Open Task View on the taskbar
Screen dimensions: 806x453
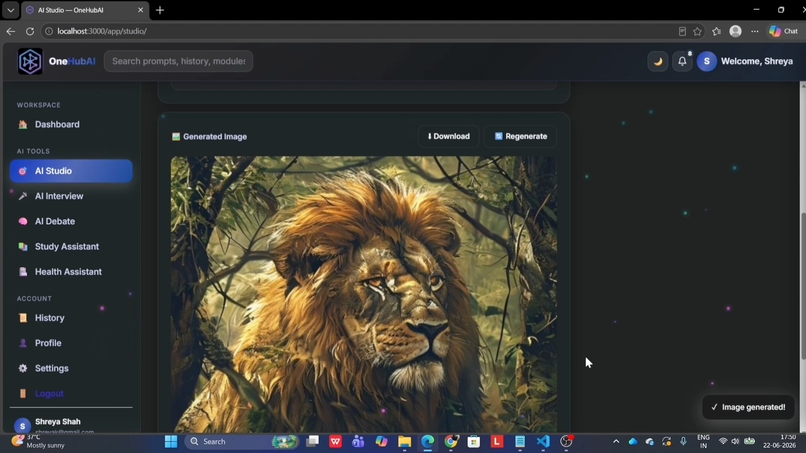(312, 442)
